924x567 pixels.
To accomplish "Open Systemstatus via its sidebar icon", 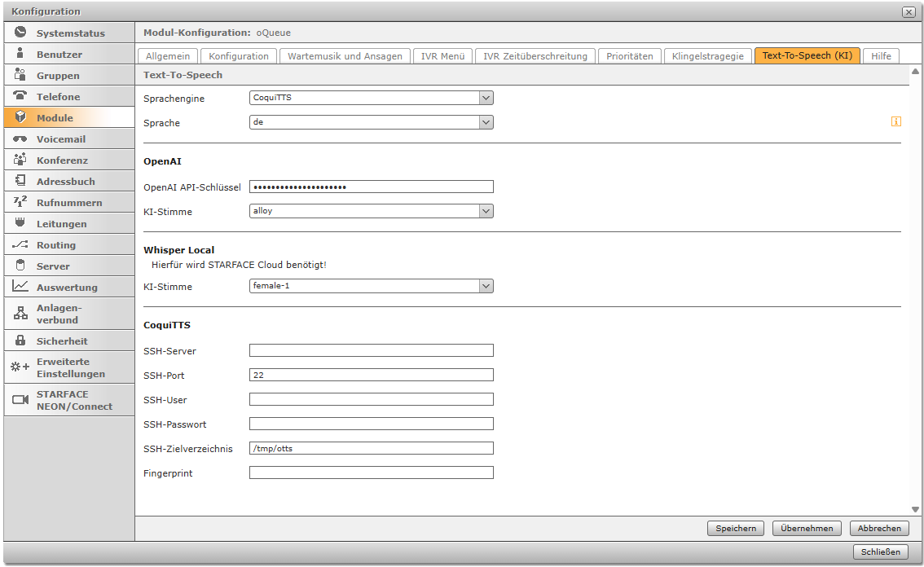I will [x=20, y=33].
